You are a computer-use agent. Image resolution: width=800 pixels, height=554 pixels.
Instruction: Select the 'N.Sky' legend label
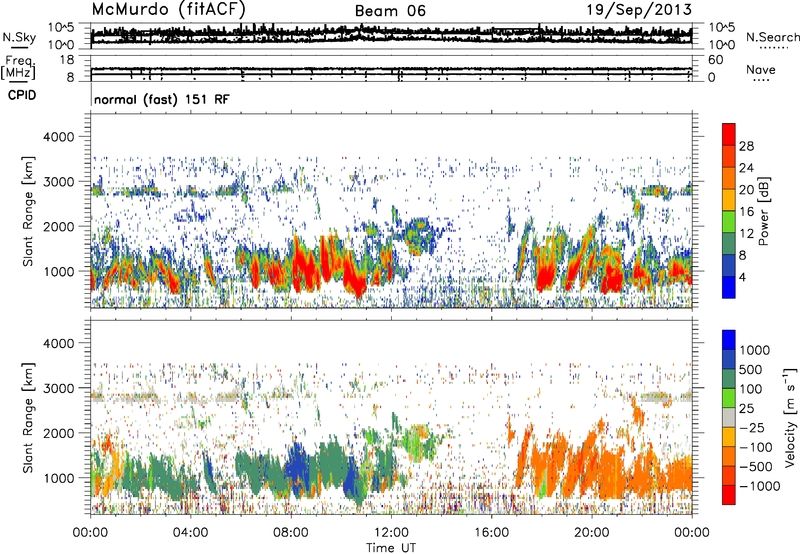coord(19,37)
